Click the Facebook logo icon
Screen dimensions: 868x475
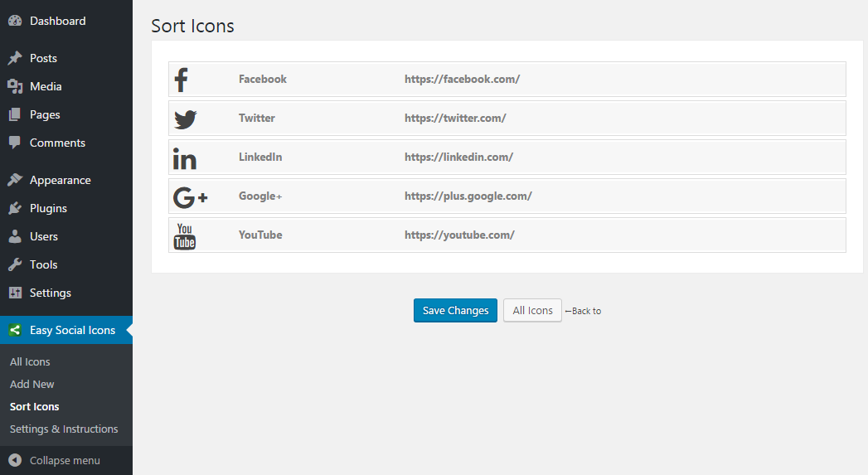(181, 80)
